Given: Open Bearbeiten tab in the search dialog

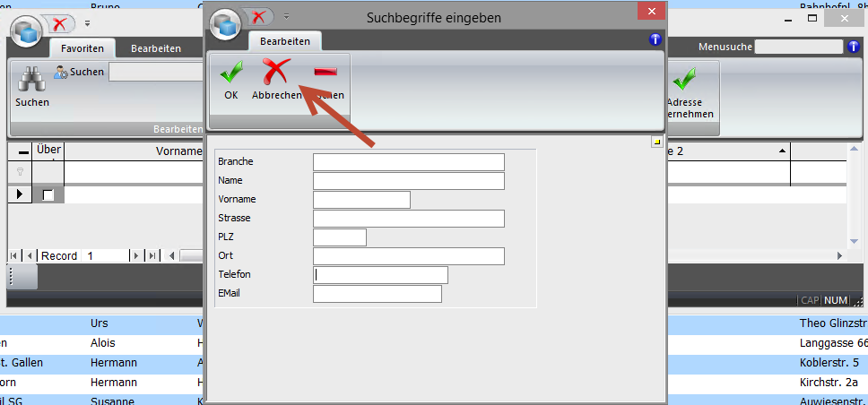Looking at the screenshot, I should (x=285, y=41).
